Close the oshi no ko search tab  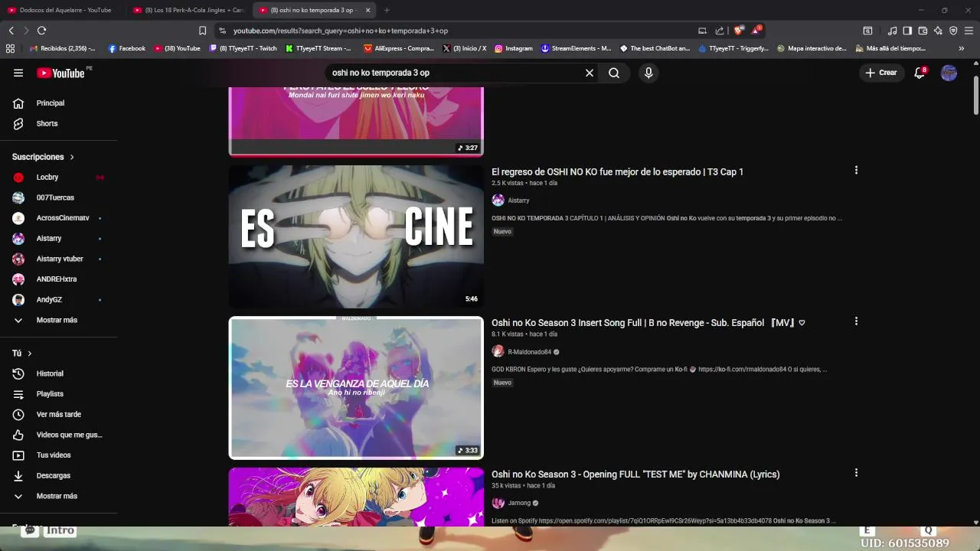(x=367, y=10)
